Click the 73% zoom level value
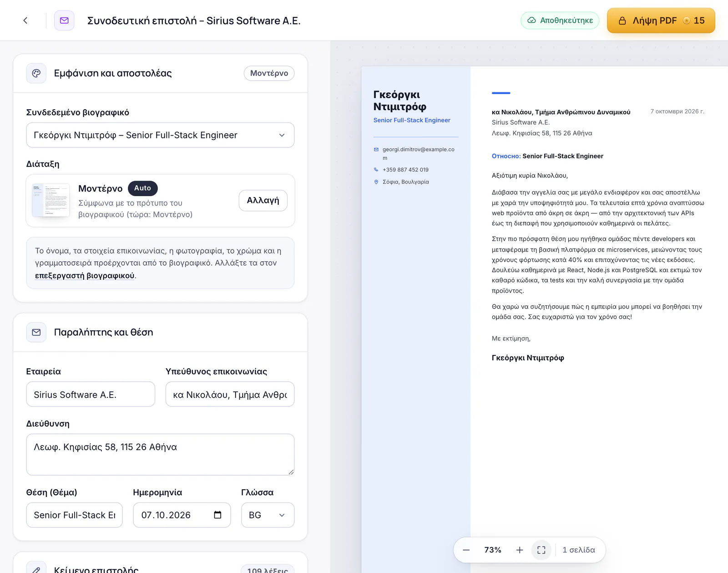The width and height of the screenshot is (728, 573). point(493,550)
